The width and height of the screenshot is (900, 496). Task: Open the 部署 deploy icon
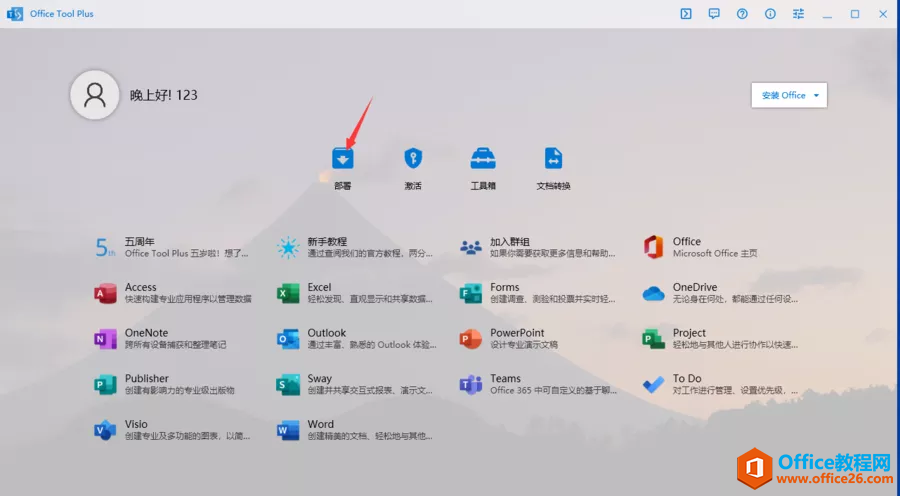tap(343, 158)
